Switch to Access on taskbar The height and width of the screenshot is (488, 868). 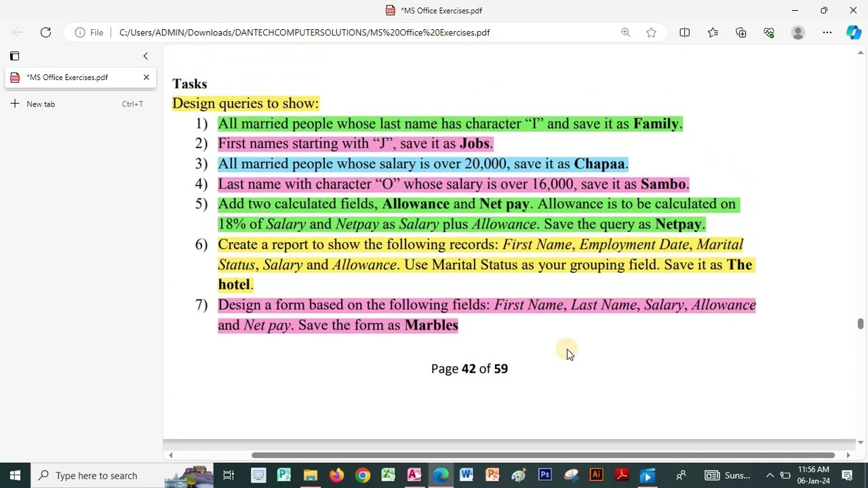(414, 476)
